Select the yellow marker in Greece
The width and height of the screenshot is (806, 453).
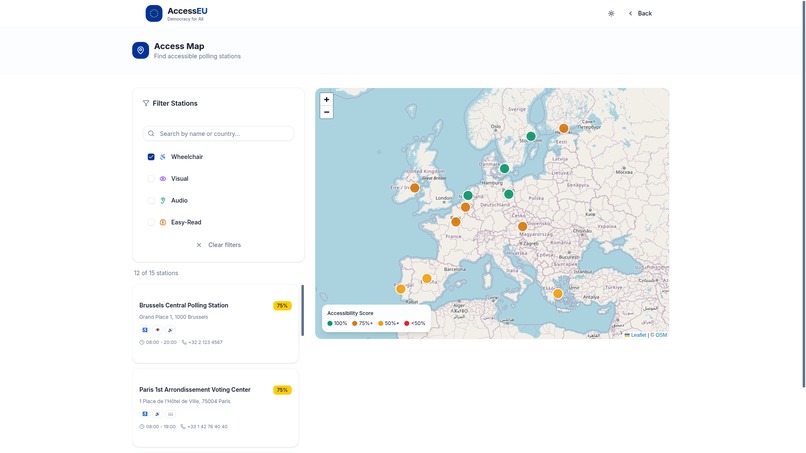coord(558,294)
